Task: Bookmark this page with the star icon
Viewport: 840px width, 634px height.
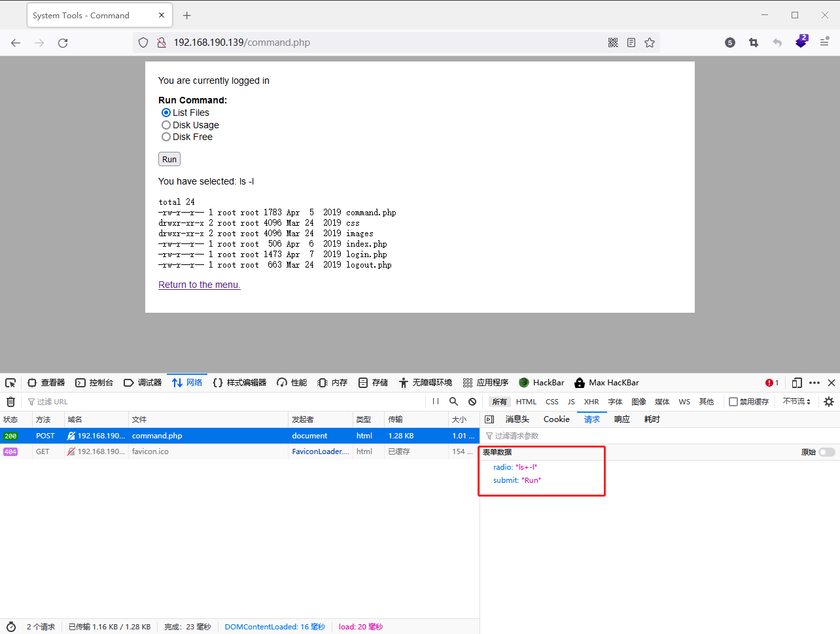Action: point(650,43)
